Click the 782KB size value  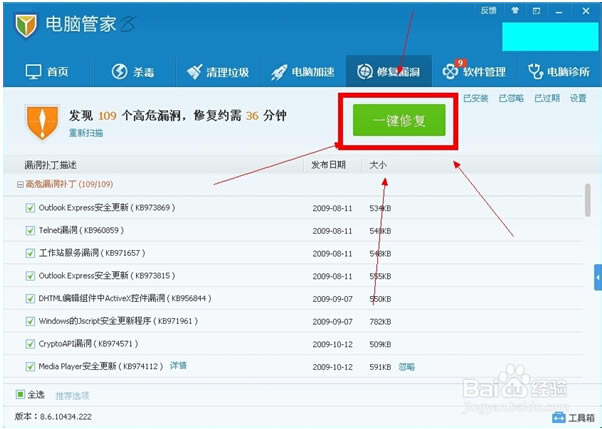click(380, 322)
